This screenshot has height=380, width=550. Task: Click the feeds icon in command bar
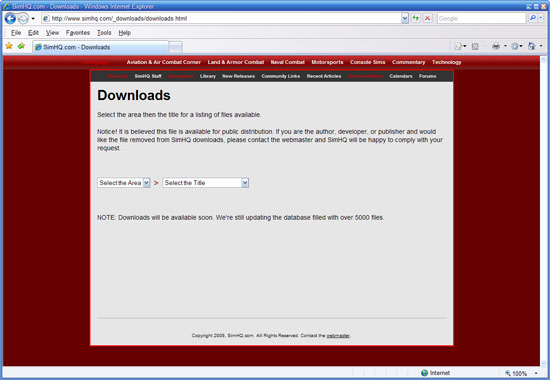(475, 46)
